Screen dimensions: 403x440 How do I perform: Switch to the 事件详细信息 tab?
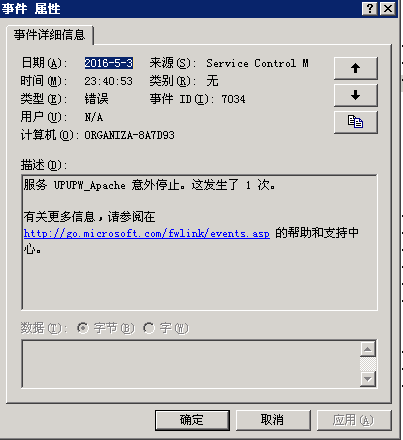pos(50,35)
